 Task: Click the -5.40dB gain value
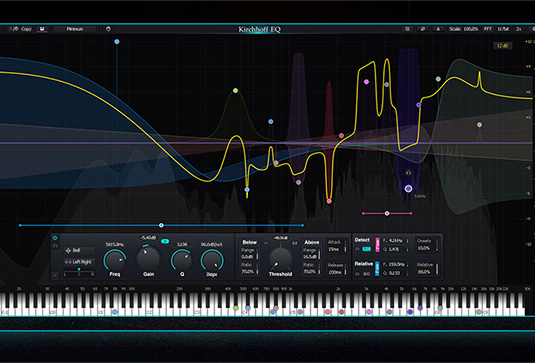point(148,237)
